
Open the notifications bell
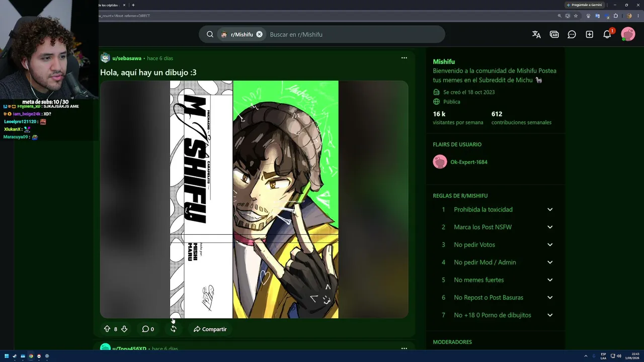[x=607, y=34]
